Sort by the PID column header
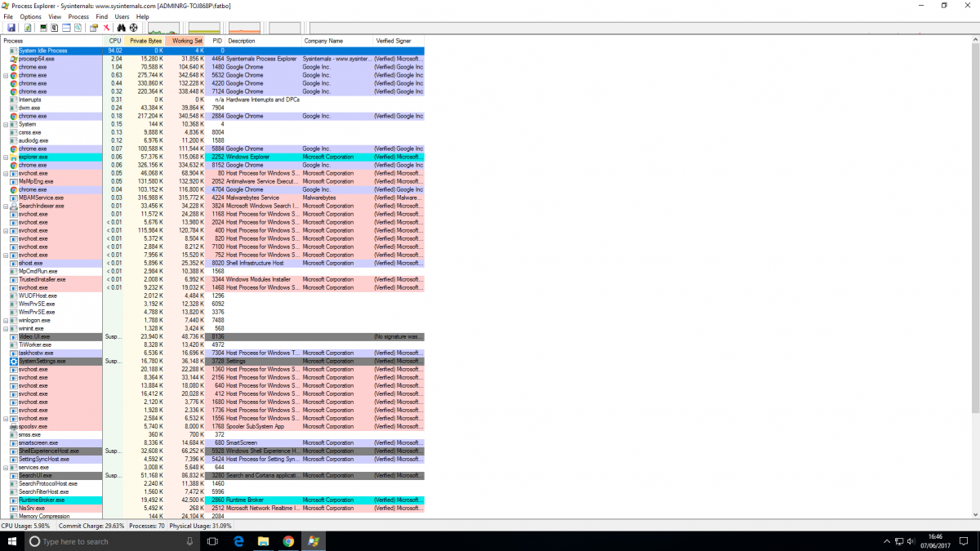Screen dimensions: 980x551 click(216, 41)
